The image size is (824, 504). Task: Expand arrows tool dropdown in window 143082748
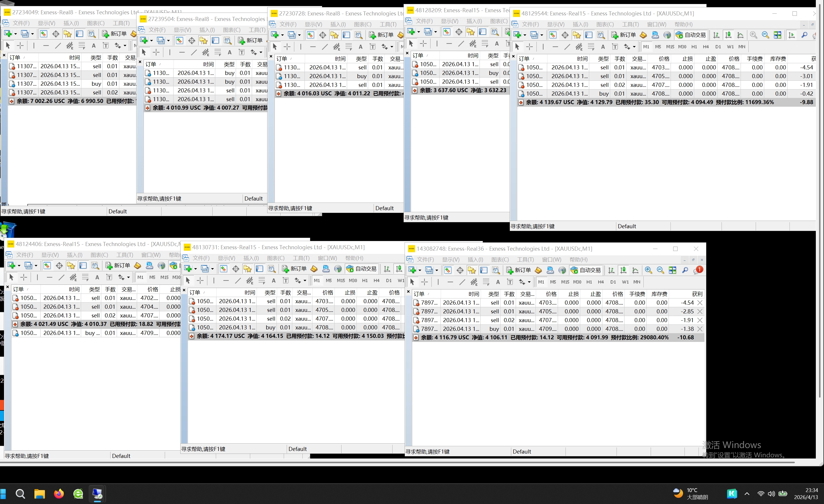[x=529, y=282]
